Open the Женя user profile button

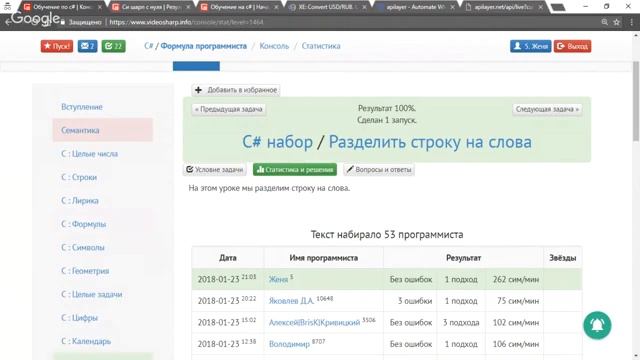pyautogui.click(x=530, y=46)
